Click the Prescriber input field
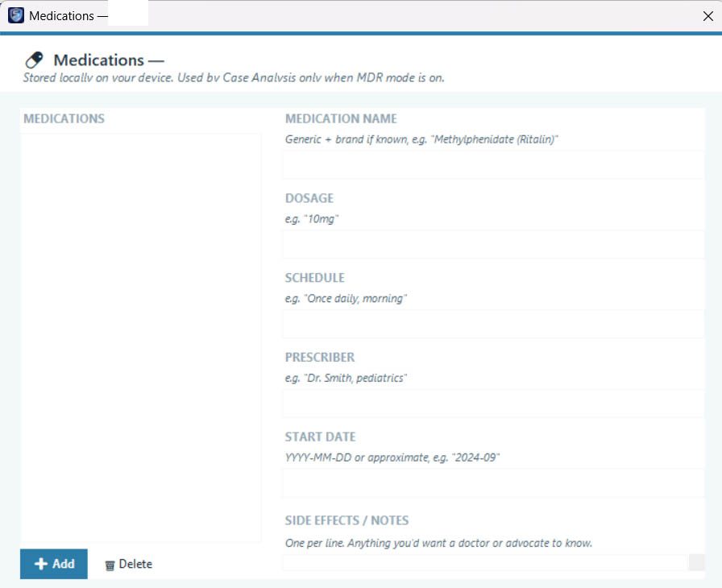 pyautogui.click(x=493, y=404)
